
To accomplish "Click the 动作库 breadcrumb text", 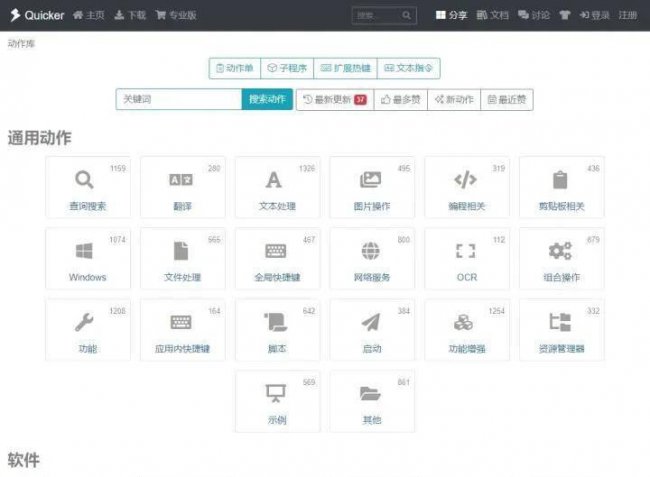I will 21,44.
